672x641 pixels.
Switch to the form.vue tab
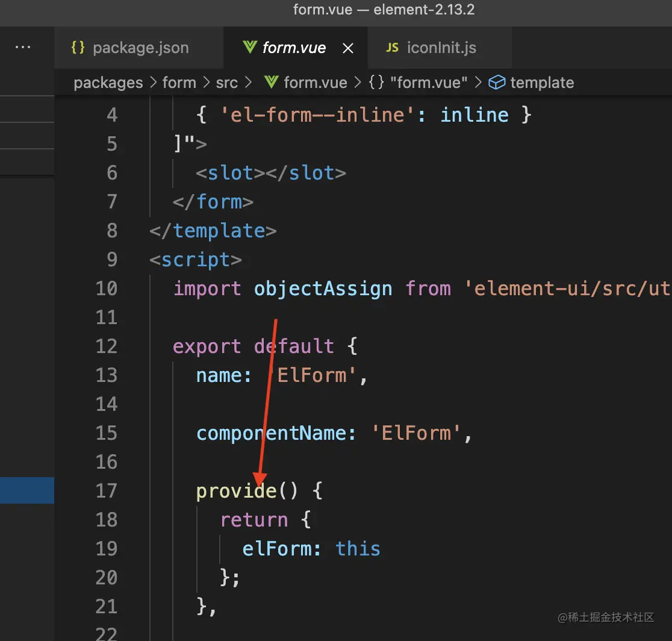tap(295, 48)
